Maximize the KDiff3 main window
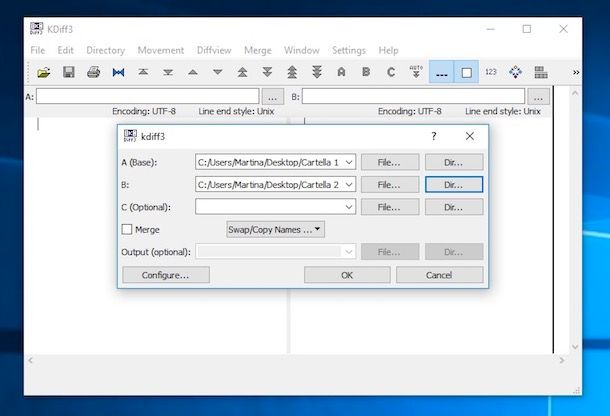The image size is (610, 416). pos(527,29)
